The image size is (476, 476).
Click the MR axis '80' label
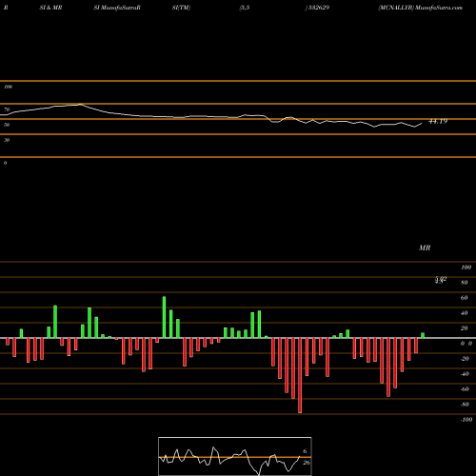pos(465,283)
